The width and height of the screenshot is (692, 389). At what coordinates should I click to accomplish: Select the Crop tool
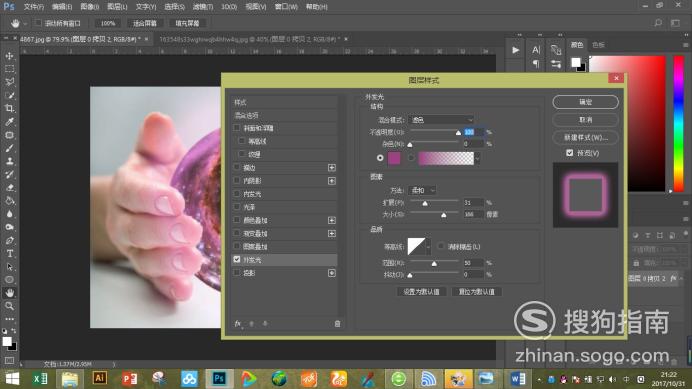[9, 108]
